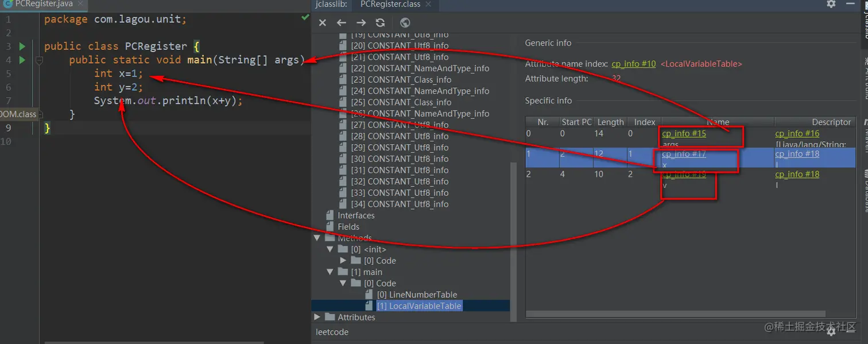Click the 'leetcode' label in status area
This screenshot has width=868, height=344.
pos(332,332)
